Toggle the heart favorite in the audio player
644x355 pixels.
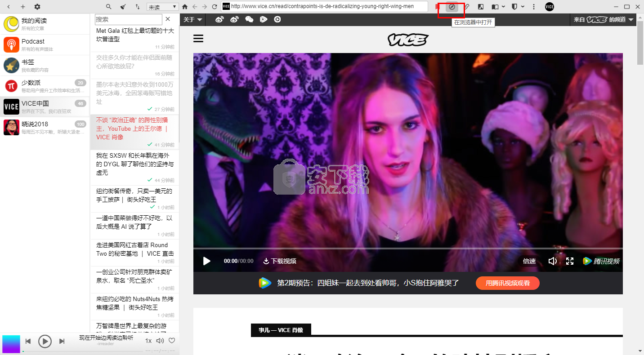pos(172,341)
